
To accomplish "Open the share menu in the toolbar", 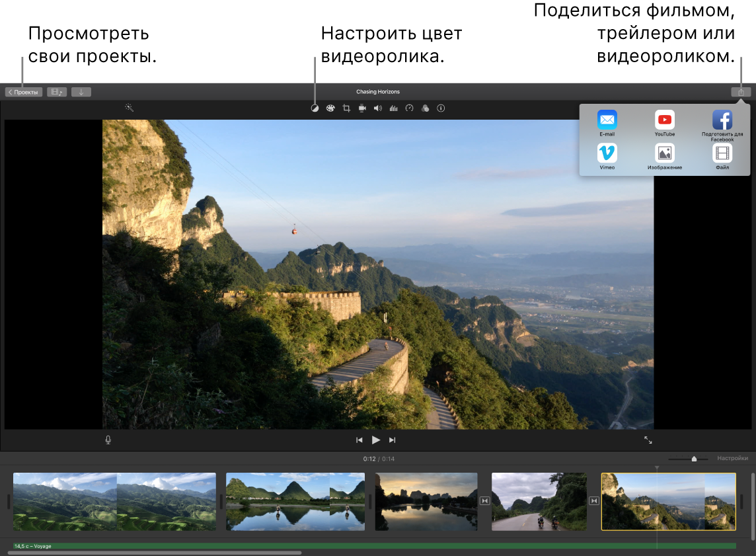I will pos(740,91).
